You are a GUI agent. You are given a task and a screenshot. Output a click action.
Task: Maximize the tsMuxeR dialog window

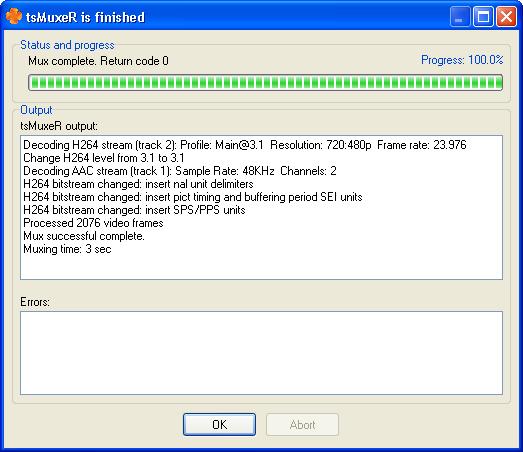tap(483, 17)
